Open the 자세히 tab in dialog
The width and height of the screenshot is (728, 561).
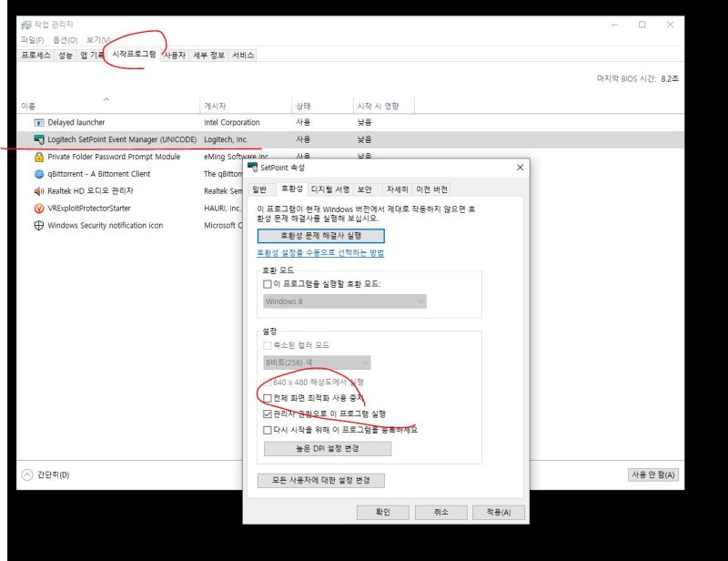coord(398,189)
